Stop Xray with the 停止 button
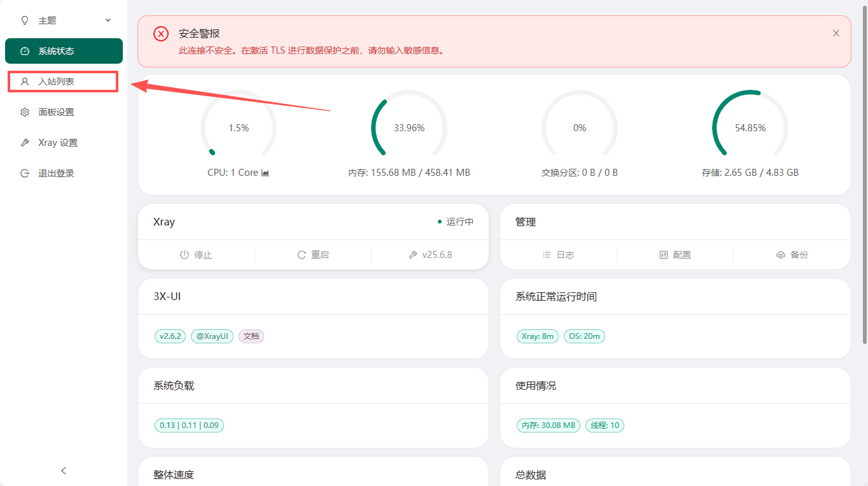The image size is (868, 486). click(x=196, y=255)
